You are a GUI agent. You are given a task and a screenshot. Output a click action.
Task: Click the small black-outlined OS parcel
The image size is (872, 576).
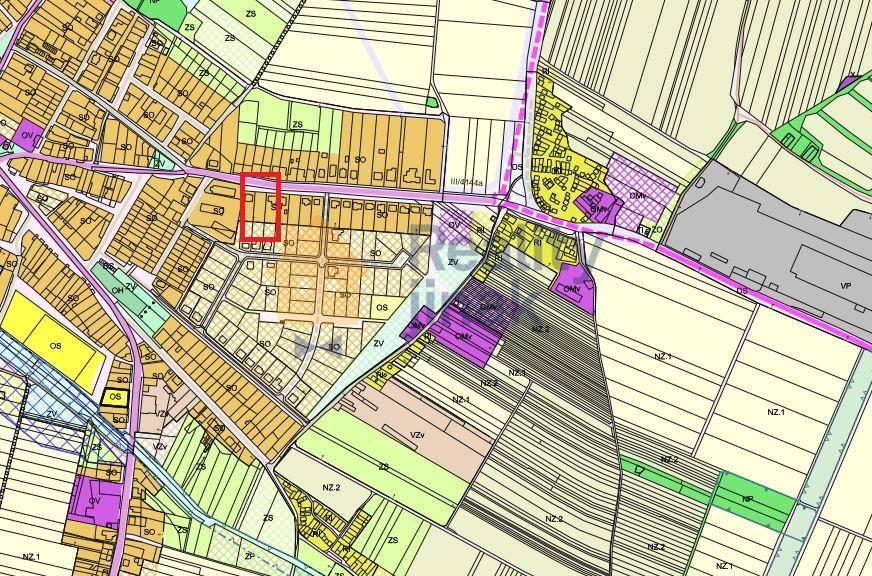click(115, 397)
